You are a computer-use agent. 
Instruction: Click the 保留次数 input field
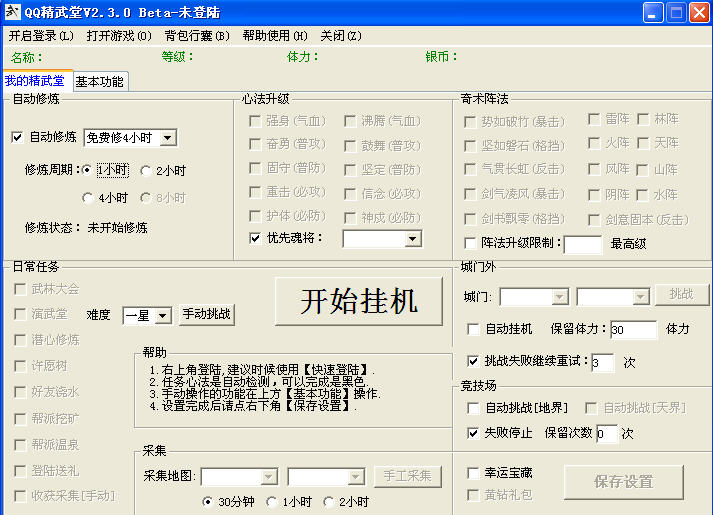click(x=607, y=434)
